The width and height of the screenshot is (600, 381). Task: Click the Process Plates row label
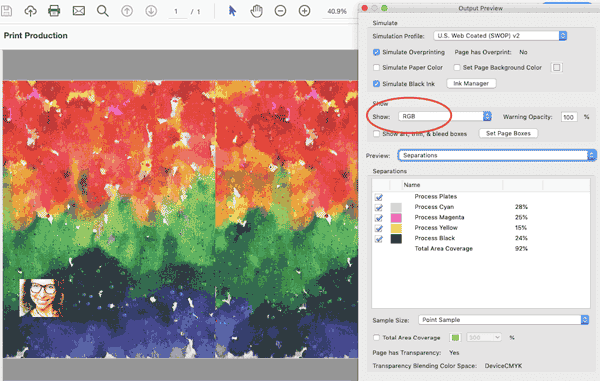pyautogui.click(x=435, y=197)
